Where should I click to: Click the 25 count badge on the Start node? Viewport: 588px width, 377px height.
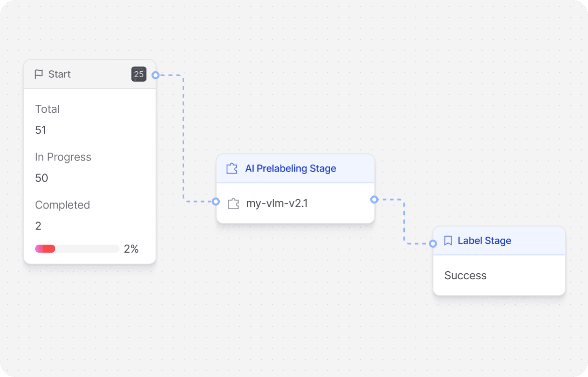coord(138,74)
